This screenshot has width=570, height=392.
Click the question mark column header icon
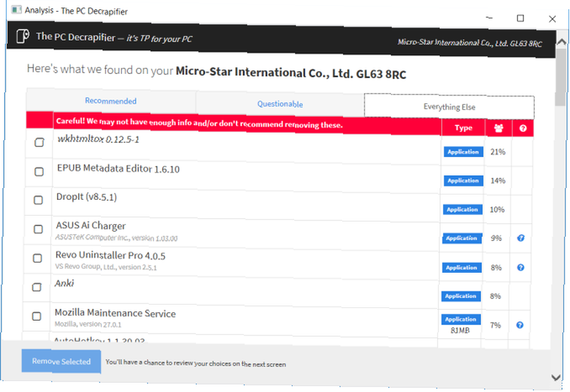[523, 128]
